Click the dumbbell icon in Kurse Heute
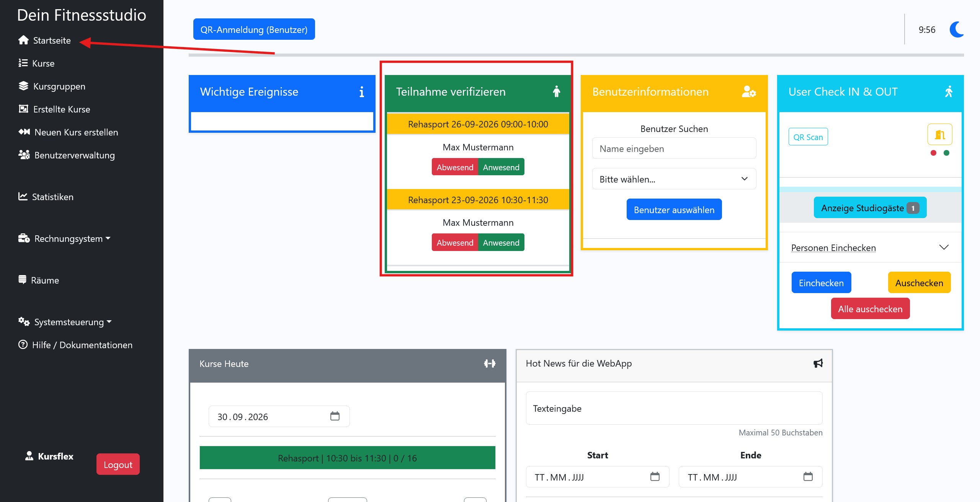 (490, 363)
